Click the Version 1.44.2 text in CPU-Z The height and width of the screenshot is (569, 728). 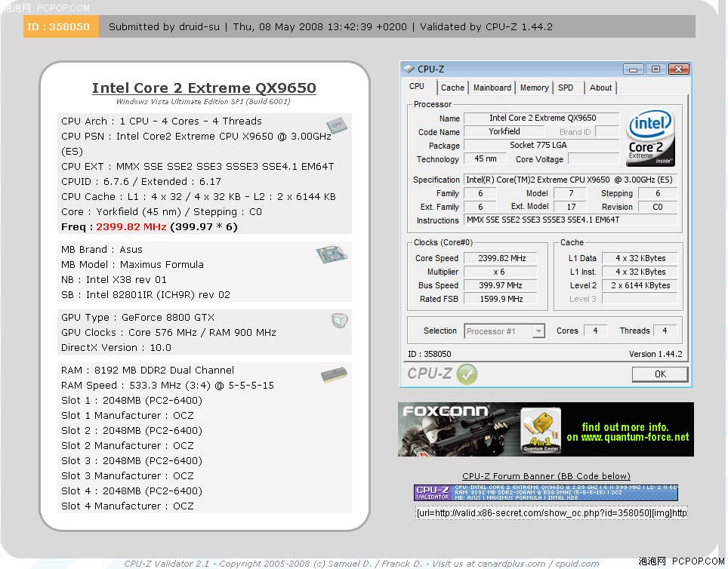655,354
